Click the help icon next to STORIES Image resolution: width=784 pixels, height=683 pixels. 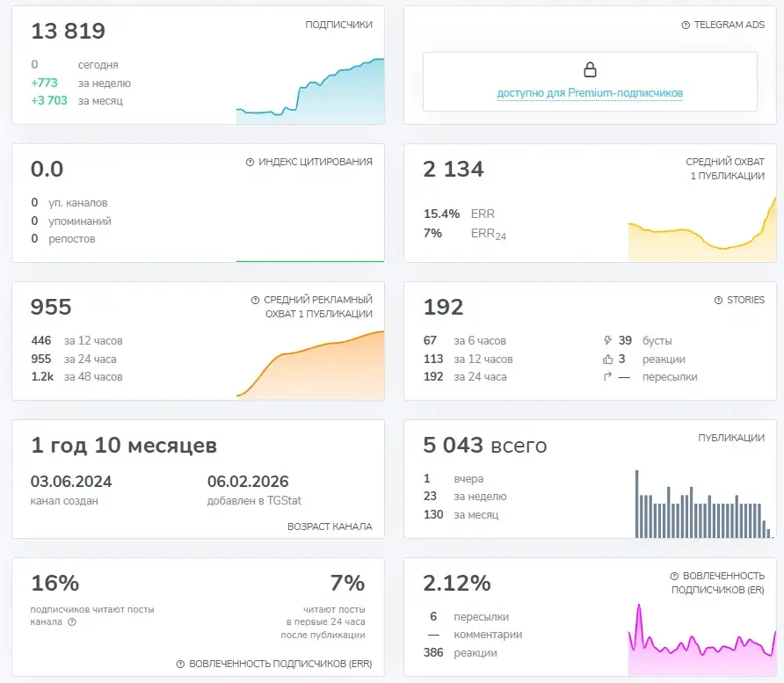click(718, 300)
